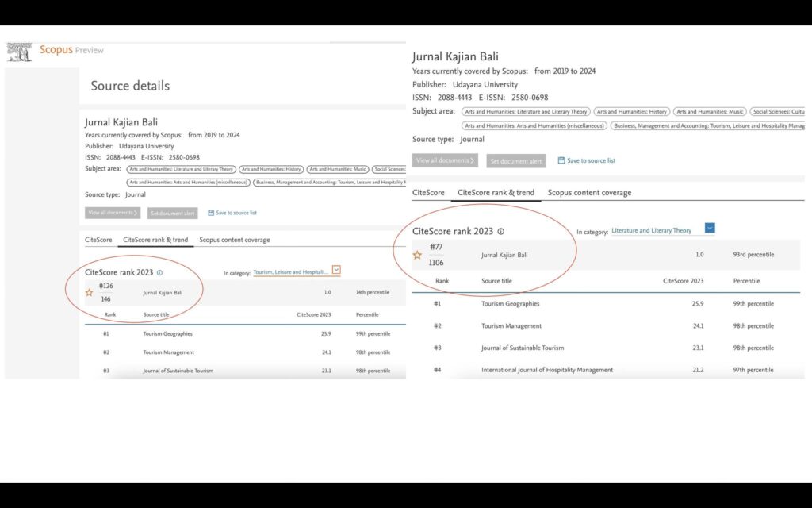Click International Journal of Hospitality Management row
812x508 pixels.
coord(547,370)
